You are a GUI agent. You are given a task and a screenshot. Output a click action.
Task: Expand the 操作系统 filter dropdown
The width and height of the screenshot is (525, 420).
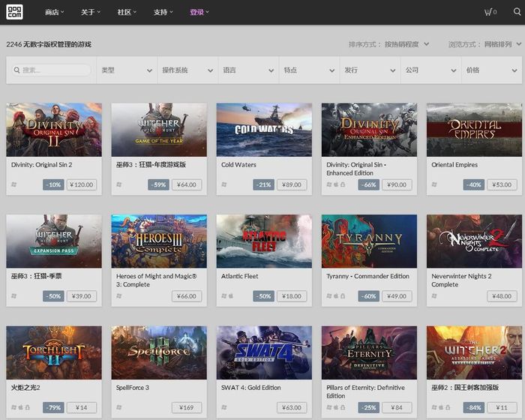point(187,70)
